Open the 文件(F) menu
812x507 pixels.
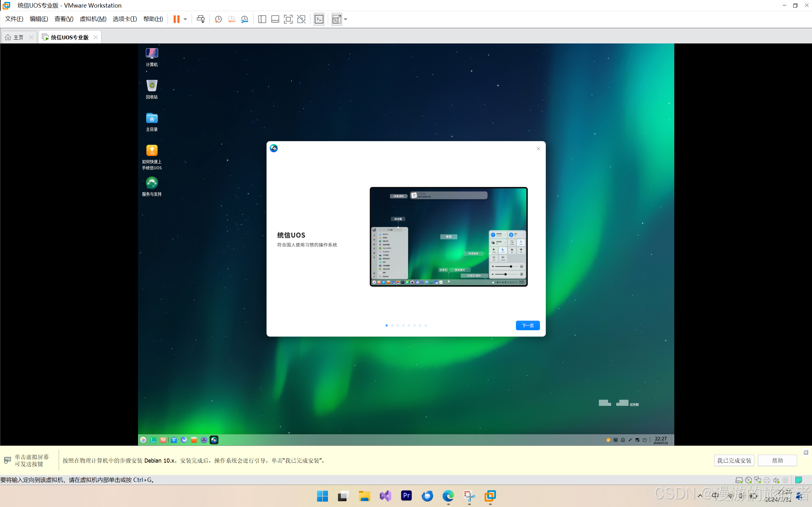14,19
